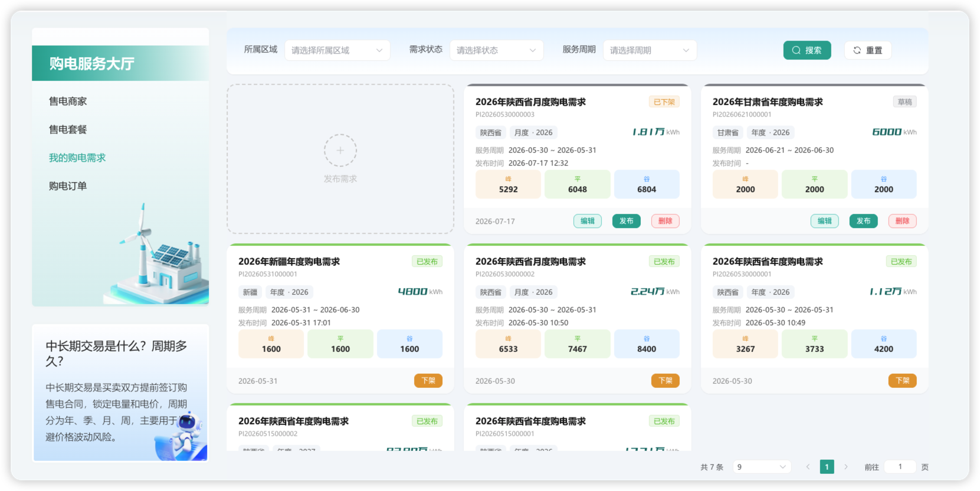Click flat value 3733 tile
The image size is (980, 491).
(x=815, y=344)
